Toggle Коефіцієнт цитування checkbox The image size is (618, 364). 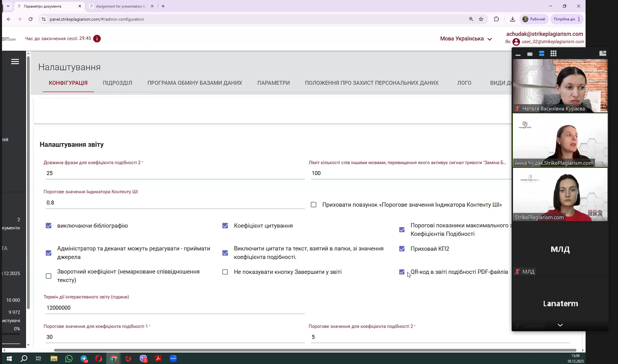(225, 226)
